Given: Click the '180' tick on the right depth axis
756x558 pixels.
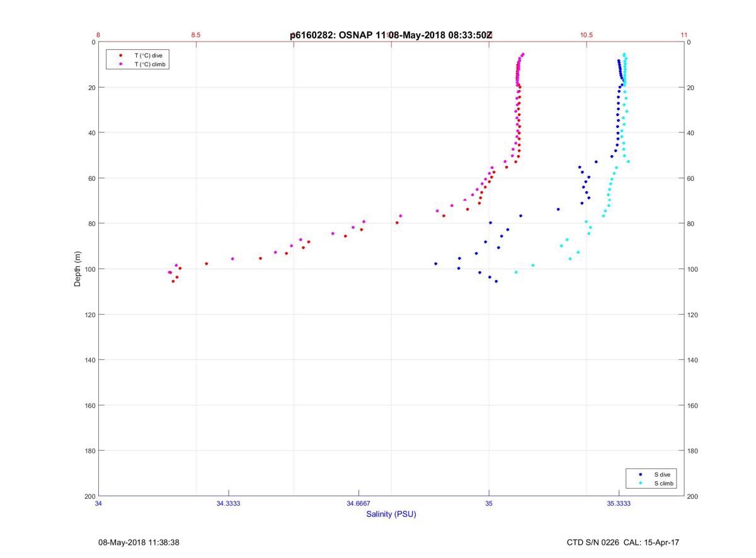Looking at the screenshot, I should [x=693, y=451].
